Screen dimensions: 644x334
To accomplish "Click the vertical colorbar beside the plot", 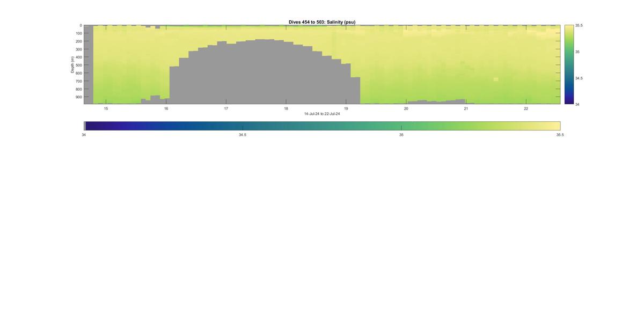I will pos(569,64).
